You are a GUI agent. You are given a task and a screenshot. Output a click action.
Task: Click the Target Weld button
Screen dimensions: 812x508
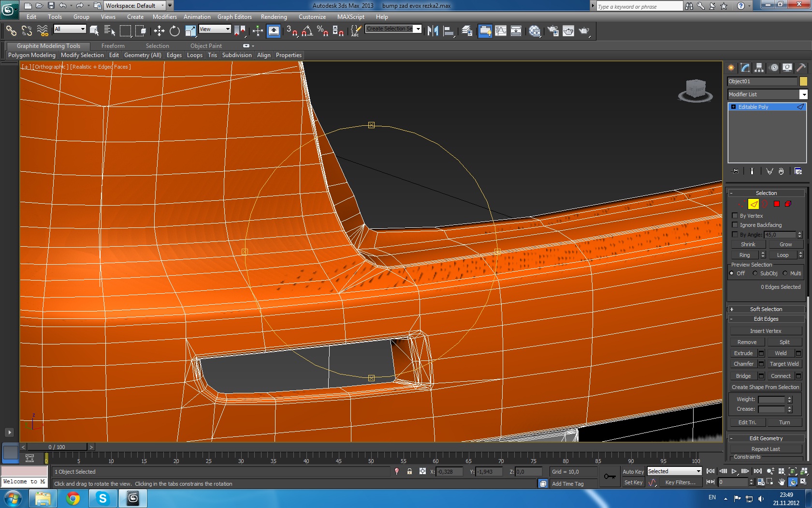pyautogui.click(x=784, y=364)
